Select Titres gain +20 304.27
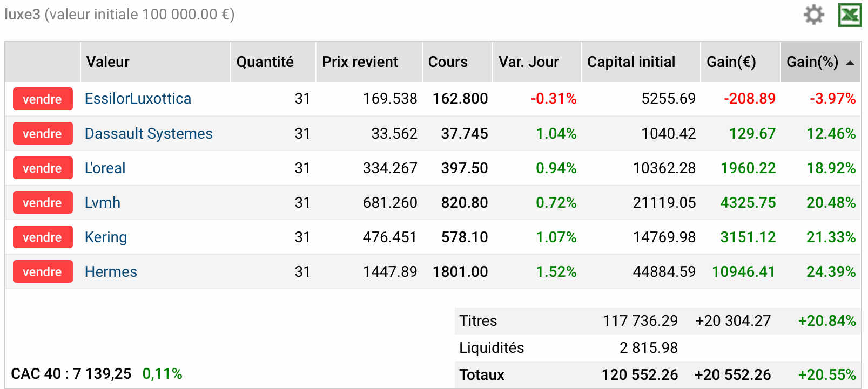The height and width of the screenshot is (389, 868). 733,321
